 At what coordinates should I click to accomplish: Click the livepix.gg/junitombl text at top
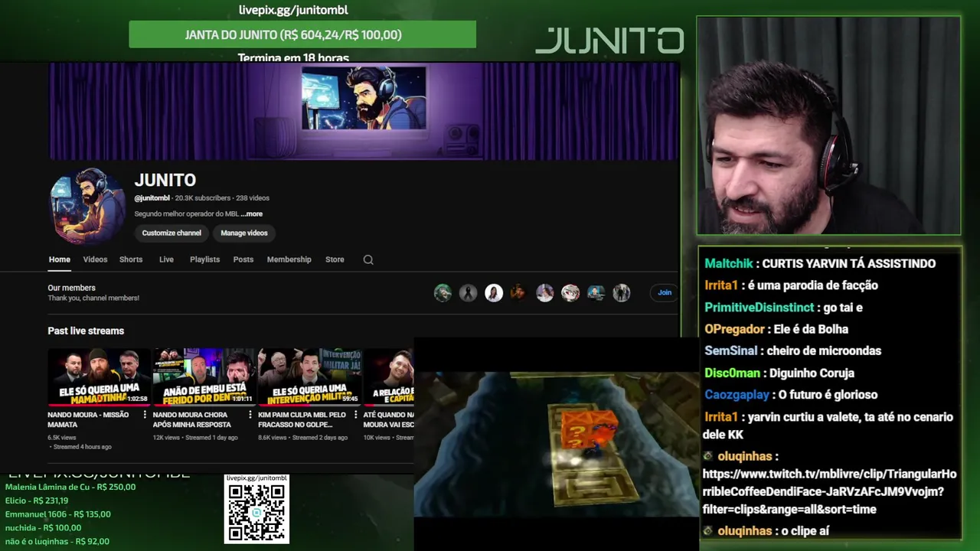(293, 10)
